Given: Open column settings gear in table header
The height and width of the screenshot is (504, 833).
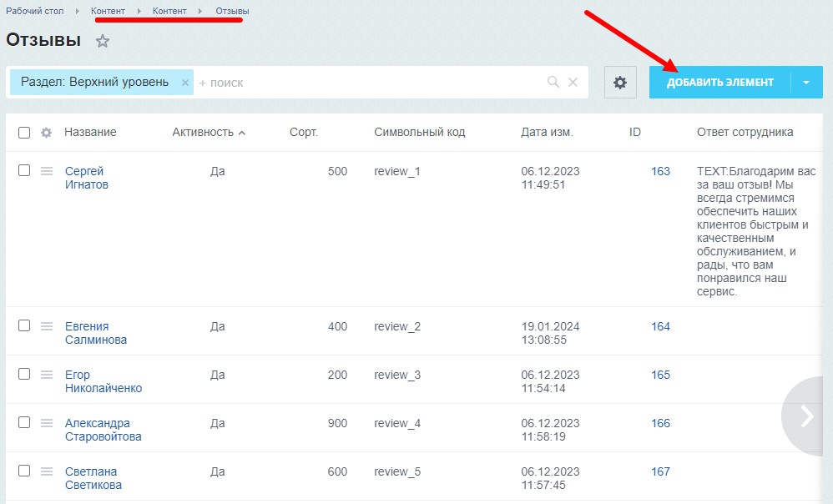Looking at the screenshot, I should (47, 133).
